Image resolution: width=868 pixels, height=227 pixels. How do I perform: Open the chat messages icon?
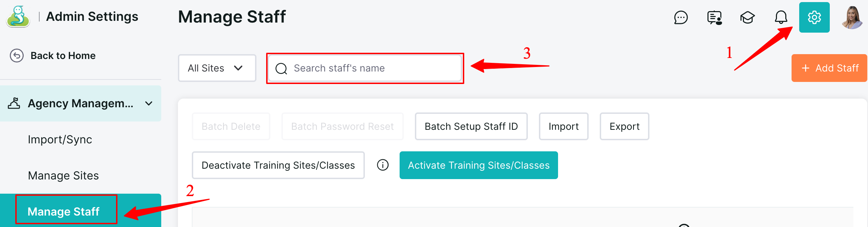pos(681,17)
